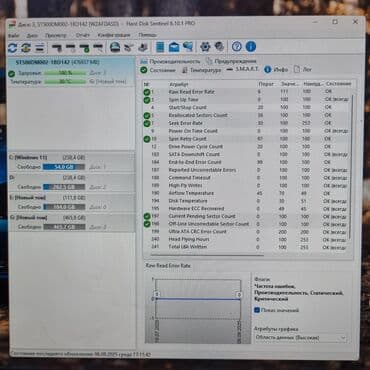This screenshot has width=370, height=370.
Task: Click the C: free space bar 54.0 GB
Action: pyautogui.click(x=64, y=167)
